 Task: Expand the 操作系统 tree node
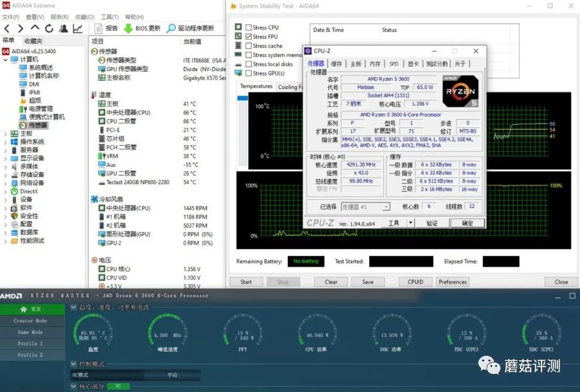point(5,142)
